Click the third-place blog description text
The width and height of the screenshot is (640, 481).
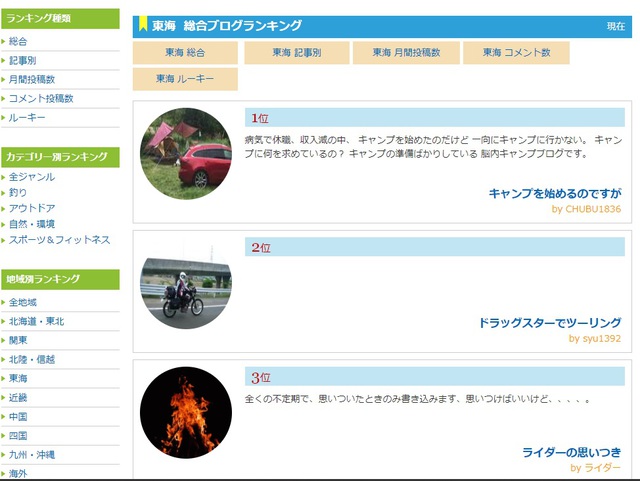coord(418,399)
